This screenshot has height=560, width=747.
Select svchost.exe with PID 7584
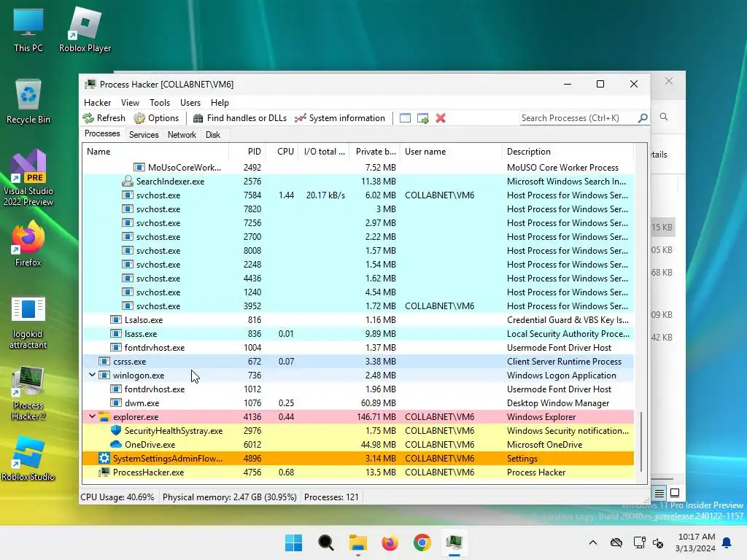[x=358, y=195]
